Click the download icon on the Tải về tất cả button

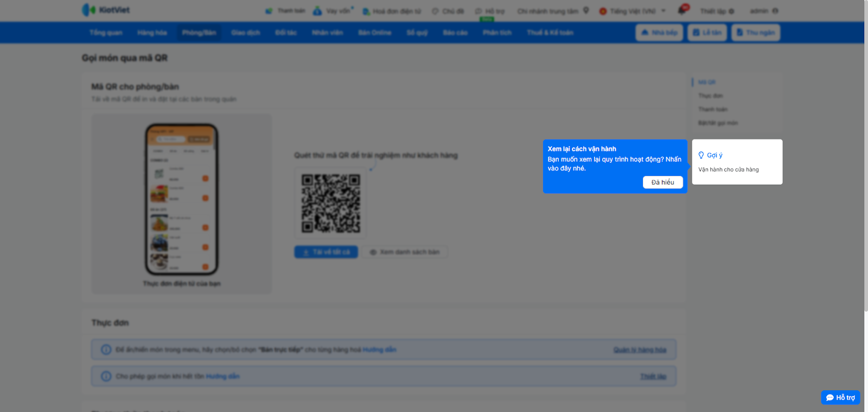(306, 252)
